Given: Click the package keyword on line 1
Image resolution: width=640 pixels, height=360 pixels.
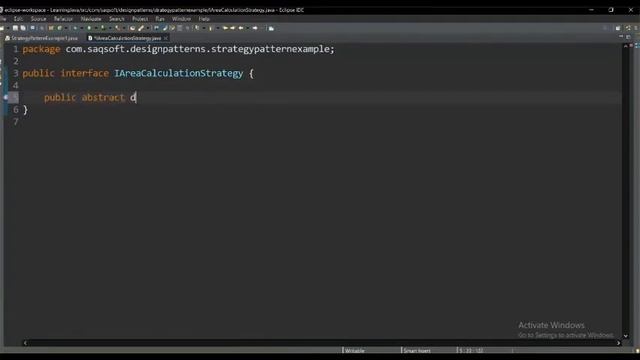Looking at the screenshot, I should coord(41,49).
